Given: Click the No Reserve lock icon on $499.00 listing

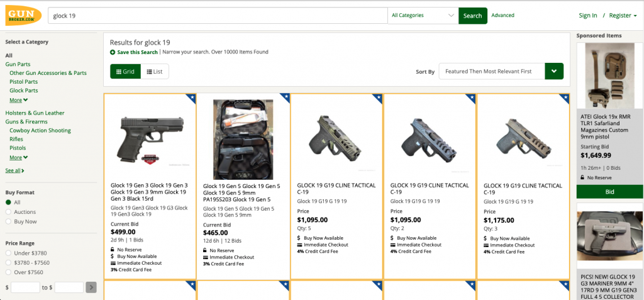Looking at the screenshot, I should coord(113,250).
